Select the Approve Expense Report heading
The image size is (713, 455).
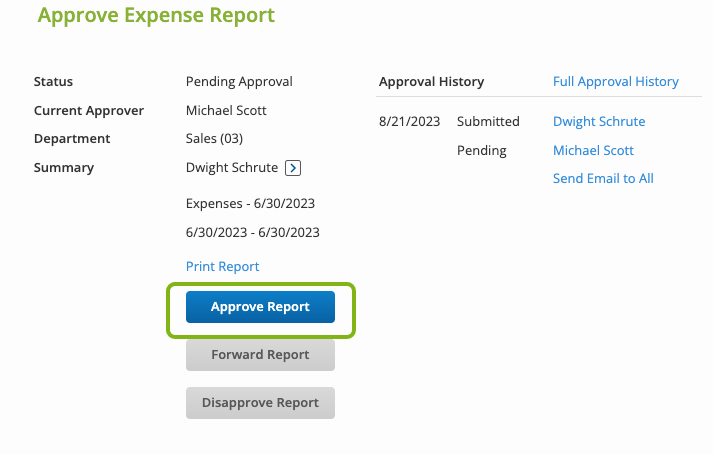tap(156, 15)
